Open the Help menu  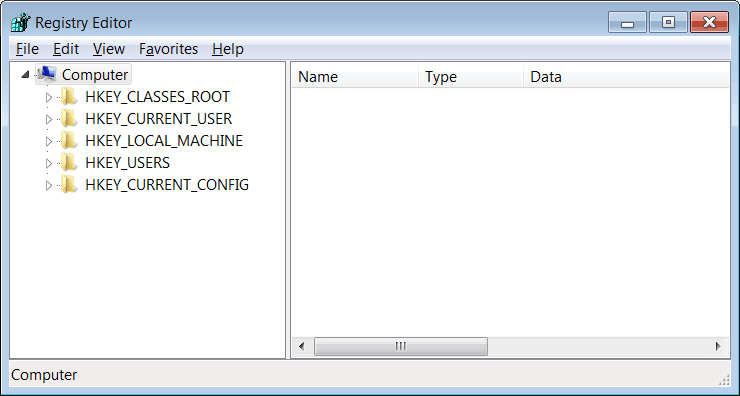(x=228, y=49)
